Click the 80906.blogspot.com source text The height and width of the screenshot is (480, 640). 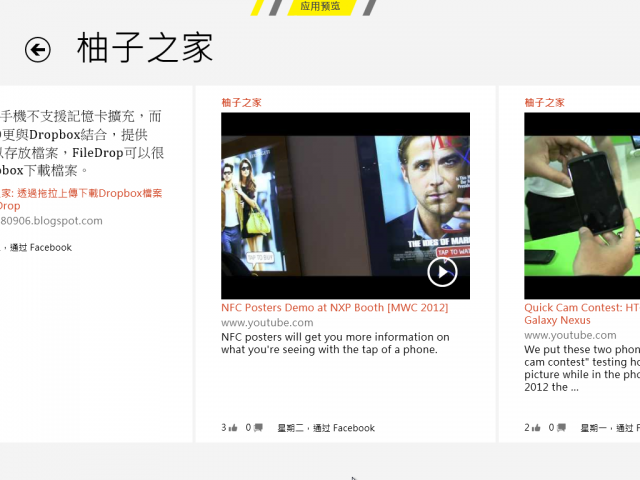click(x=51, y=221)
